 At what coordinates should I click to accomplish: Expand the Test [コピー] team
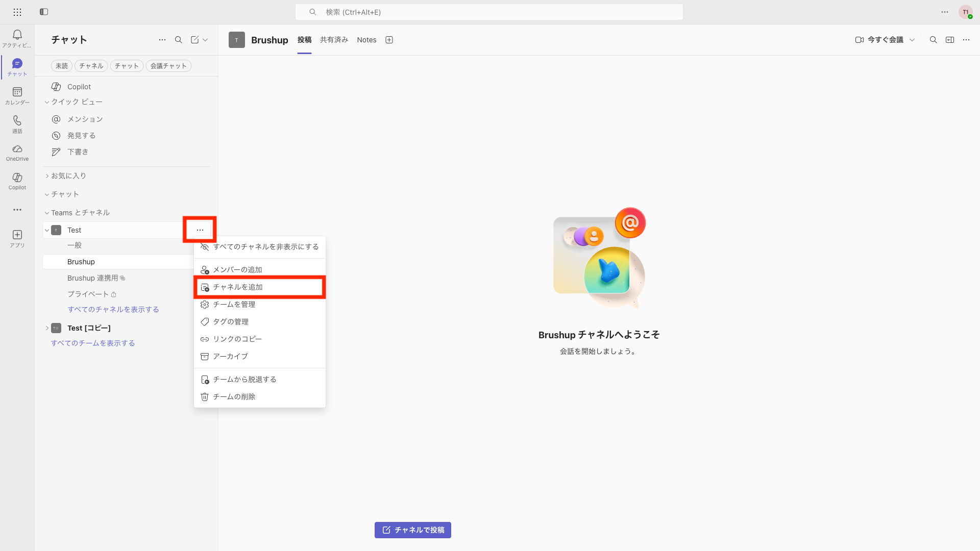(47, 328)
